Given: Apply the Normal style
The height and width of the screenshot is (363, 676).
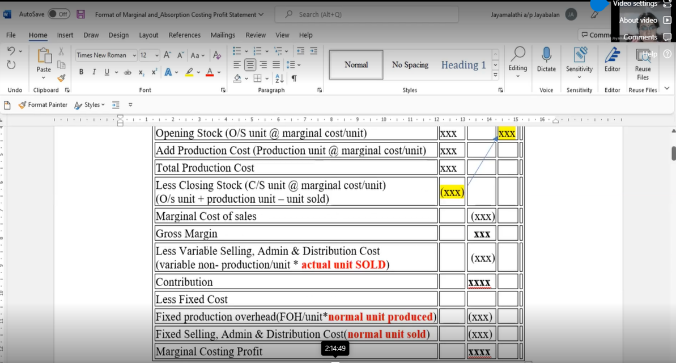Looking at the screenshot, I should [356, 65].
